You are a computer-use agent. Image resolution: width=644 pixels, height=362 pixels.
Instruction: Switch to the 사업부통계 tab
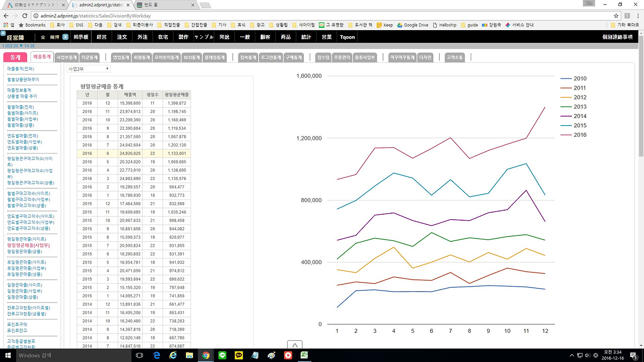pyautogui.click(x=66, y=57)
